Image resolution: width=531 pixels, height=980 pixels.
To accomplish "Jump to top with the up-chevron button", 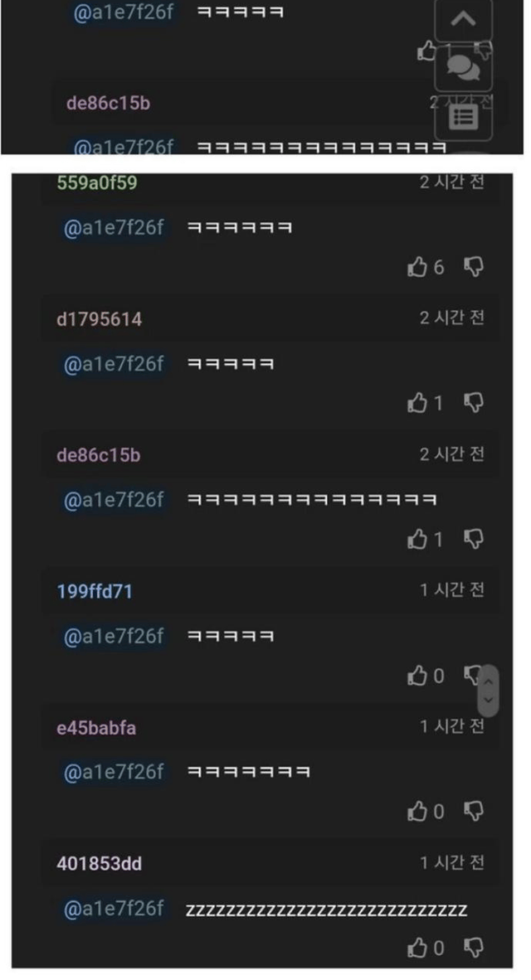I will (x=464, y=20).
